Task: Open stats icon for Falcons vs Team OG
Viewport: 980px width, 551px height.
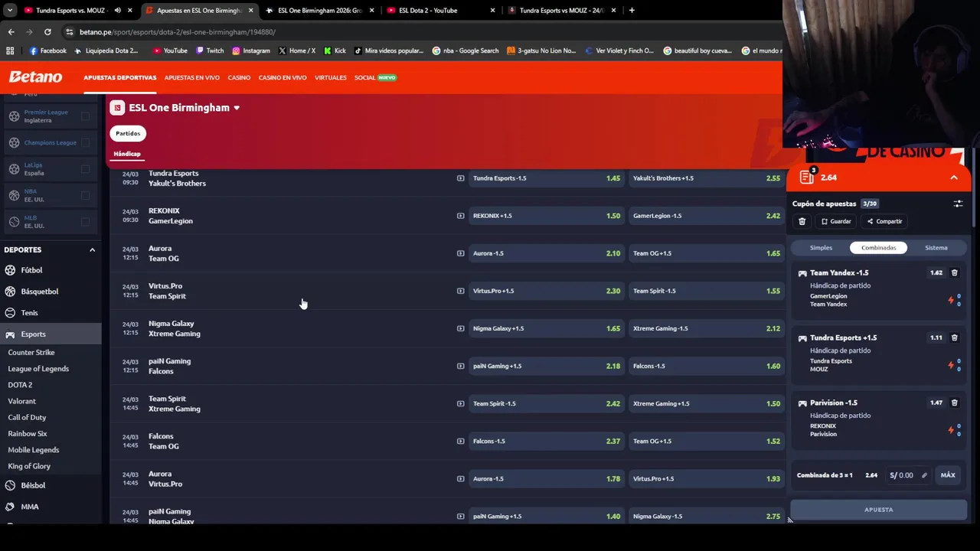Action: coord(460,441)
